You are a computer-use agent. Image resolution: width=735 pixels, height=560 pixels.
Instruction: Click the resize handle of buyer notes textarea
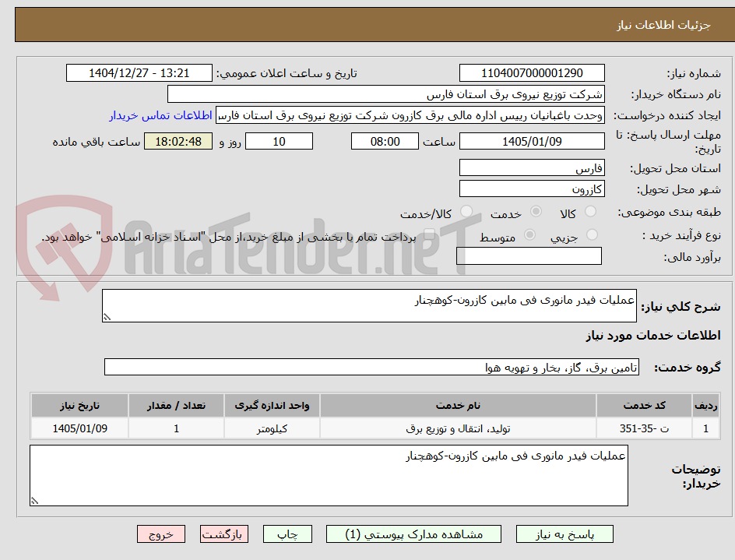click(x=35, y=502)
